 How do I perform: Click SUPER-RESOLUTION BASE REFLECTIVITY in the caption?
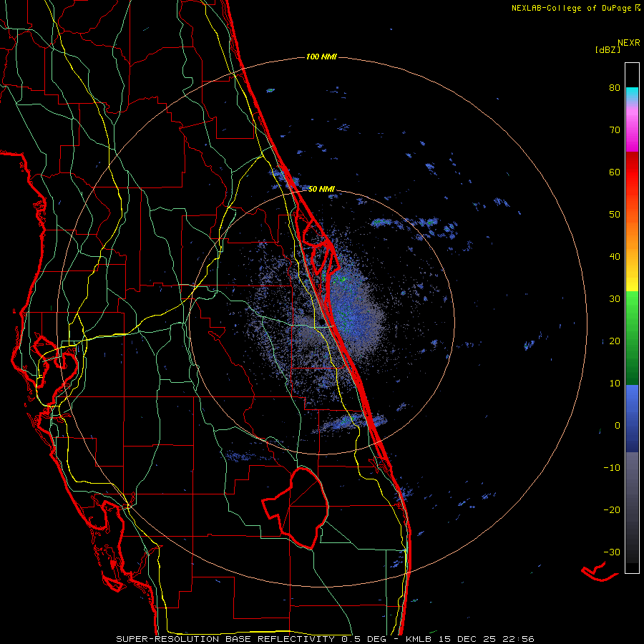point(225,639)
